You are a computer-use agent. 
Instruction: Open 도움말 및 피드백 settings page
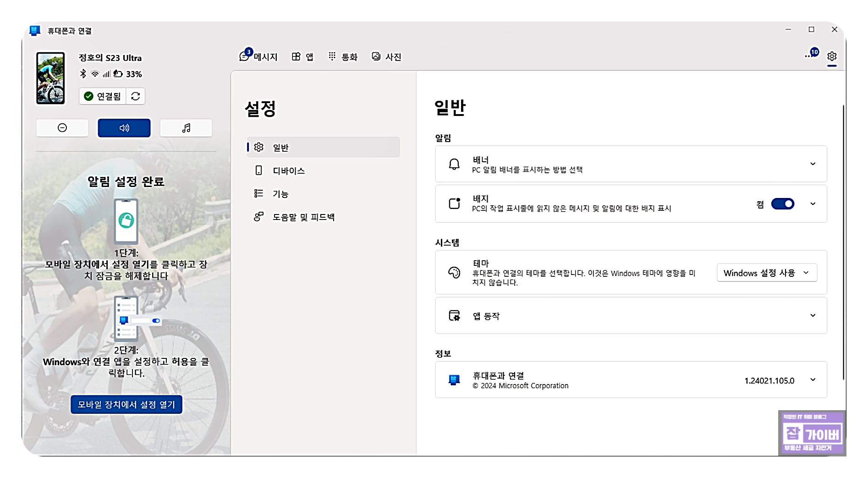click(323, 217)
